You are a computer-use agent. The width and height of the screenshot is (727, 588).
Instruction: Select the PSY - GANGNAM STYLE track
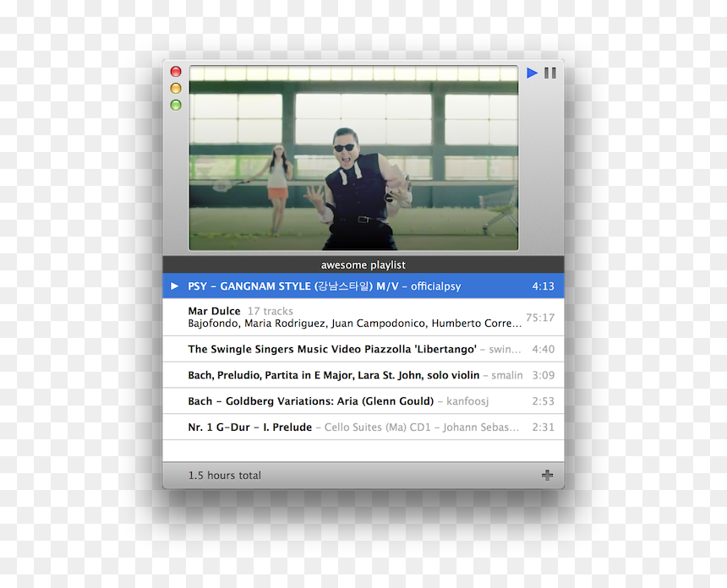[x=363, y=286]
